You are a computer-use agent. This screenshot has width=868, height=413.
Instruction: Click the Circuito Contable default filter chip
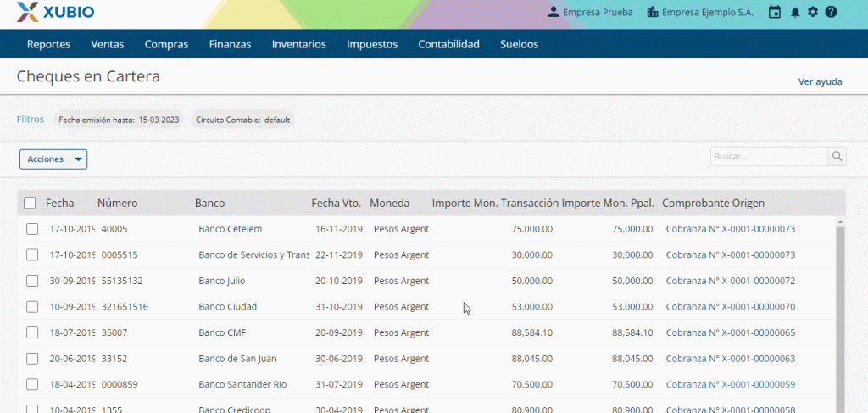(242, 120)
